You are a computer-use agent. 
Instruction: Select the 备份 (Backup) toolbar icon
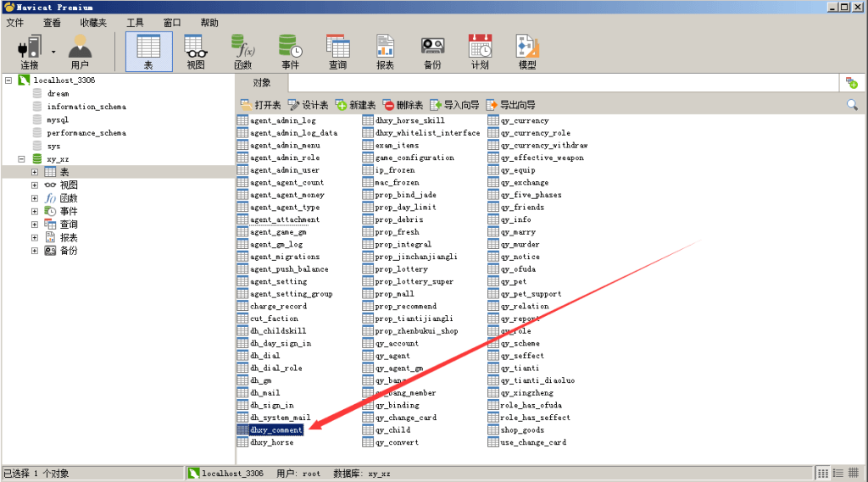432,51
